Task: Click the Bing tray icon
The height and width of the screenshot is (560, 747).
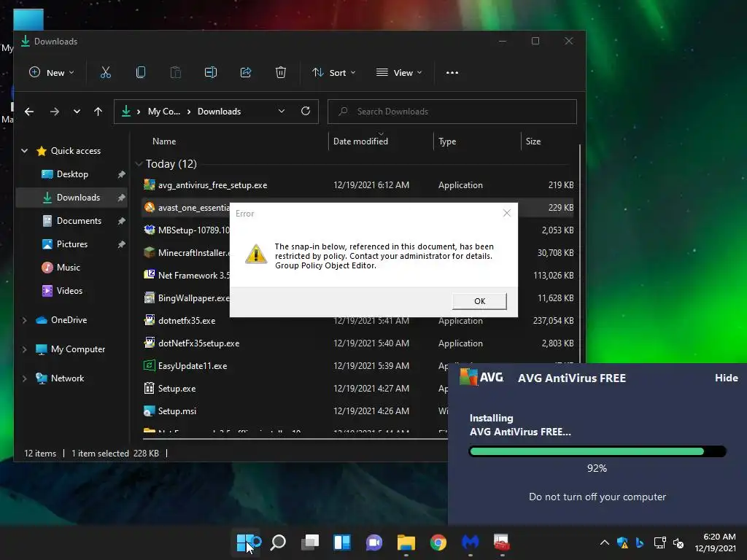Action: click(640, 542)
